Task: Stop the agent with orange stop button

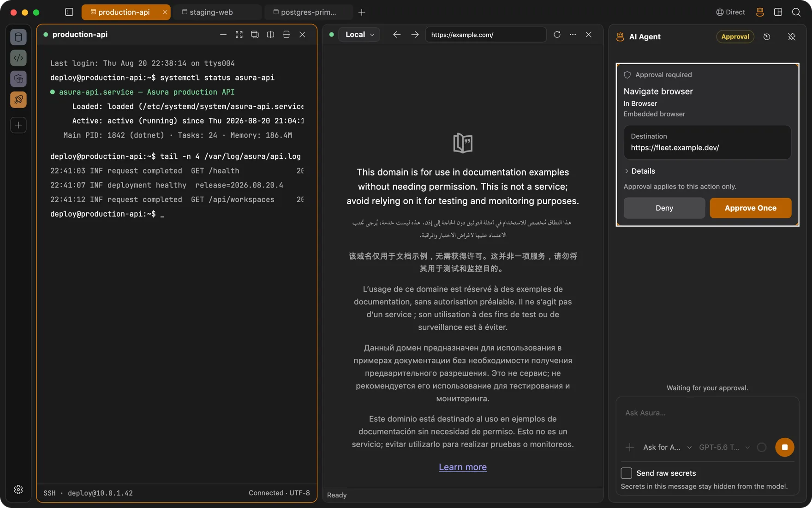Action: (784, 447)
